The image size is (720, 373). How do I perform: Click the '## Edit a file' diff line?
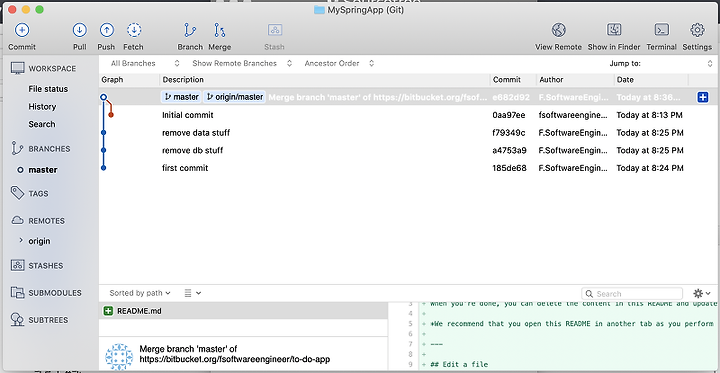pos(459,365)
